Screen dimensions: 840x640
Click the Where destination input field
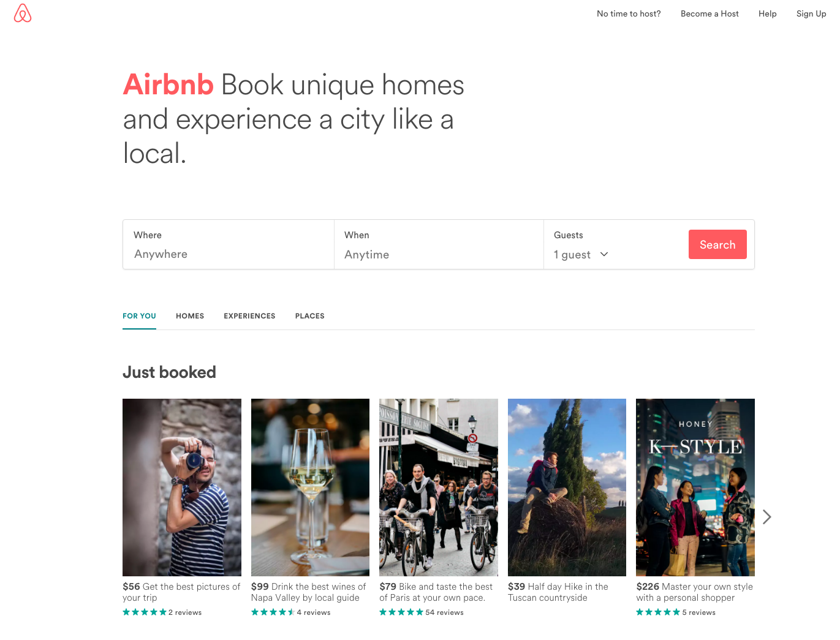tap(229, 244)
